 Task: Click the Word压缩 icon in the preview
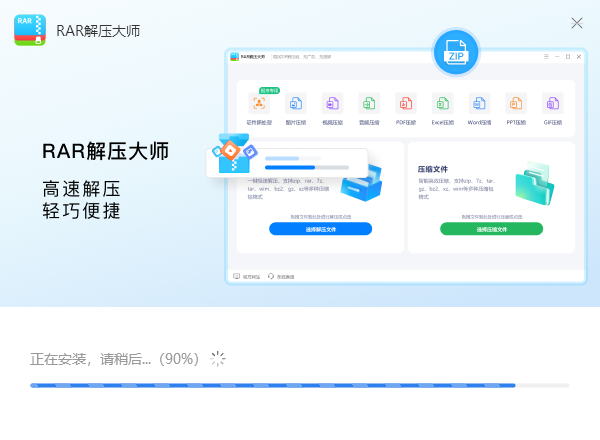click(x=479, y=103)
